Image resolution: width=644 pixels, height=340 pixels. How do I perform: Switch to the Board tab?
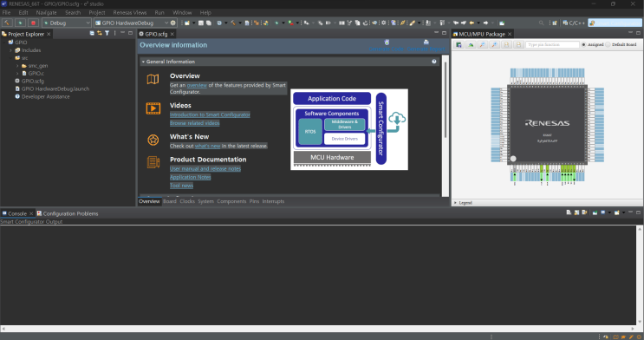click(x=170, y=201)
